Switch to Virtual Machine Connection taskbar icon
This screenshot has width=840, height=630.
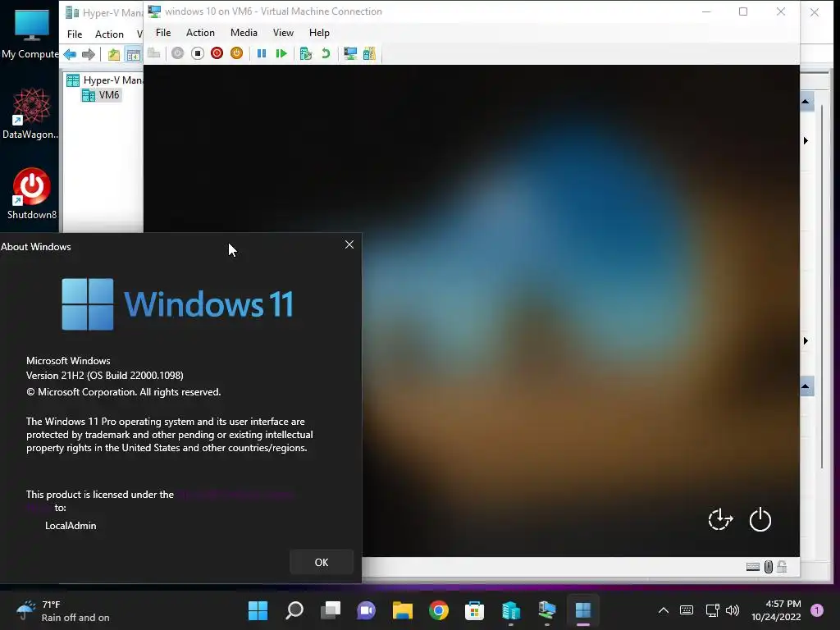tap(546, 610)
